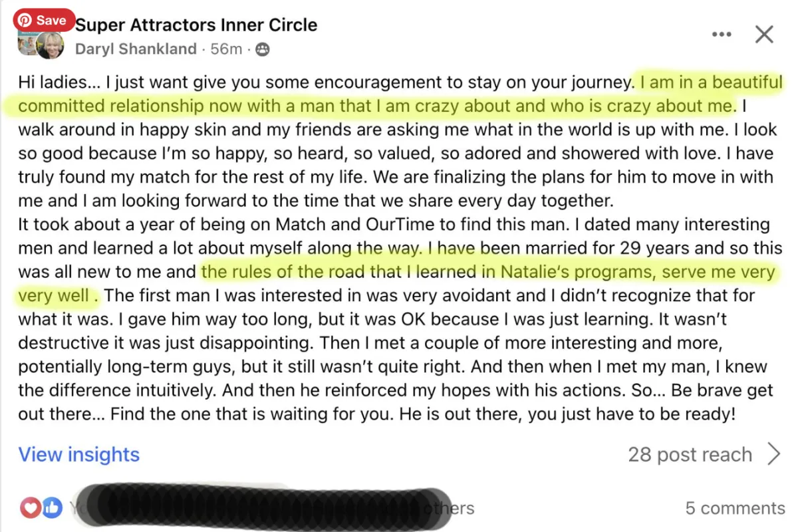Click the group cover thumbnail behind avatar

point(25,41)
